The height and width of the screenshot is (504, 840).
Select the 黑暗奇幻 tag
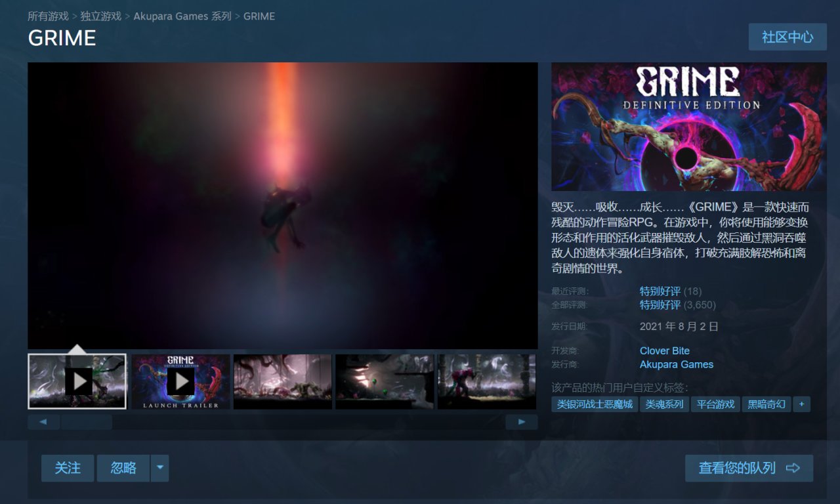click(x=766, y=404)
